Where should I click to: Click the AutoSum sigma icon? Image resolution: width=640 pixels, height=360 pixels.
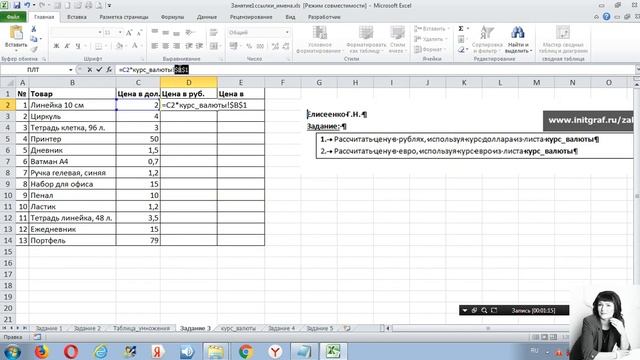pos(461,29)
